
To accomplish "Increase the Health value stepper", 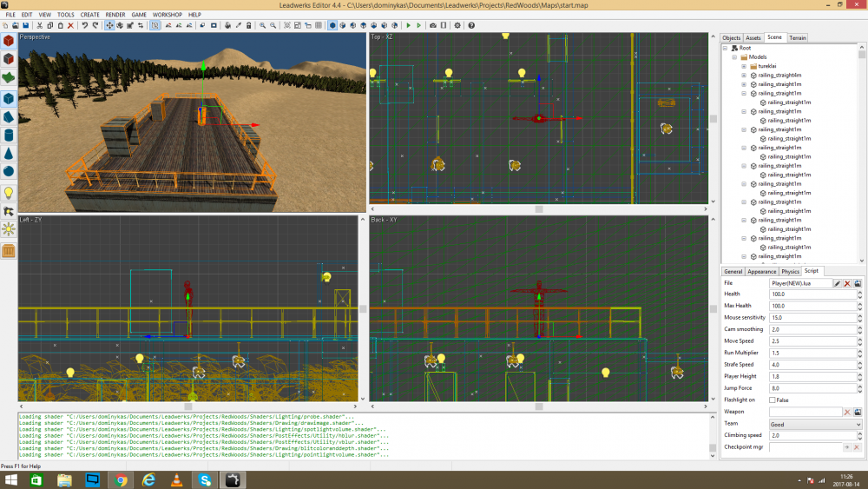I will (859, 293).
